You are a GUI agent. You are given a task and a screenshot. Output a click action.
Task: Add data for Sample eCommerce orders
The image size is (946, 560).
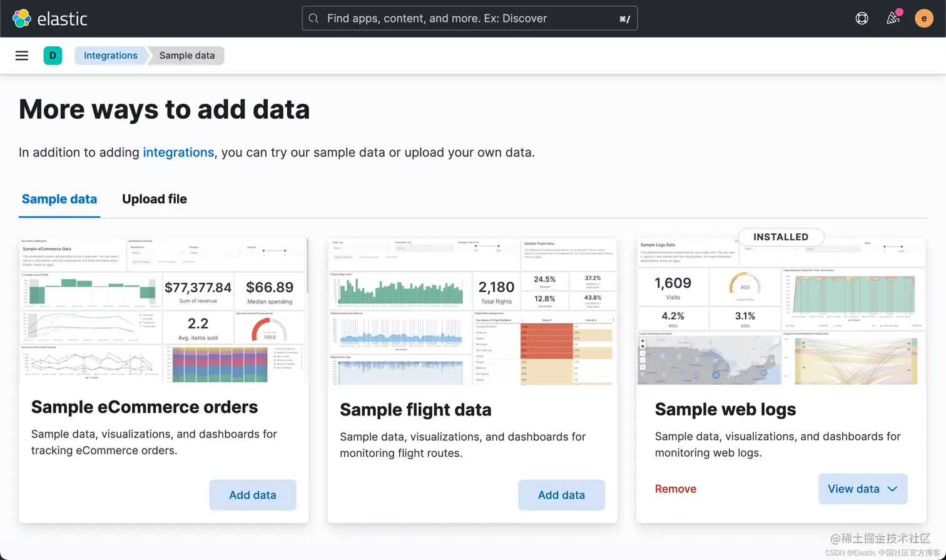coord(253,495)
